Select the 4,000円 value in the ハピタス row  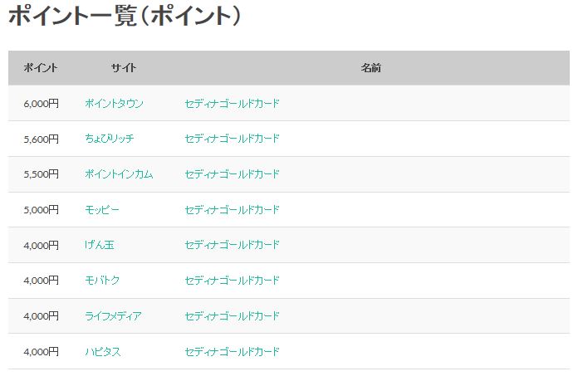click(42, 352)
